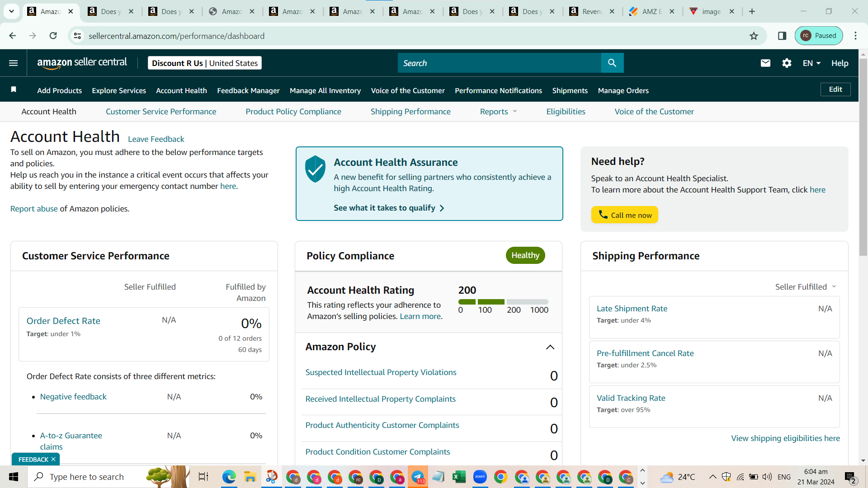The width and height of the screenshot is (868, 488).
Task: Go to the Eligibilities tab
Action: [x=566, y=112]
